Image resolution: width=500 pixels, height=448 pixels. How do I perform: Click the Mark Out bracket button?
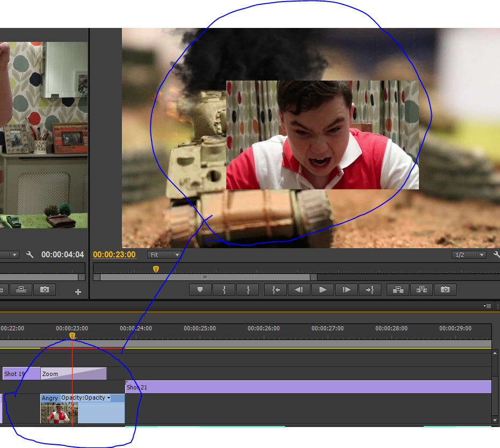pyautogui.click(x=248, y=290)
